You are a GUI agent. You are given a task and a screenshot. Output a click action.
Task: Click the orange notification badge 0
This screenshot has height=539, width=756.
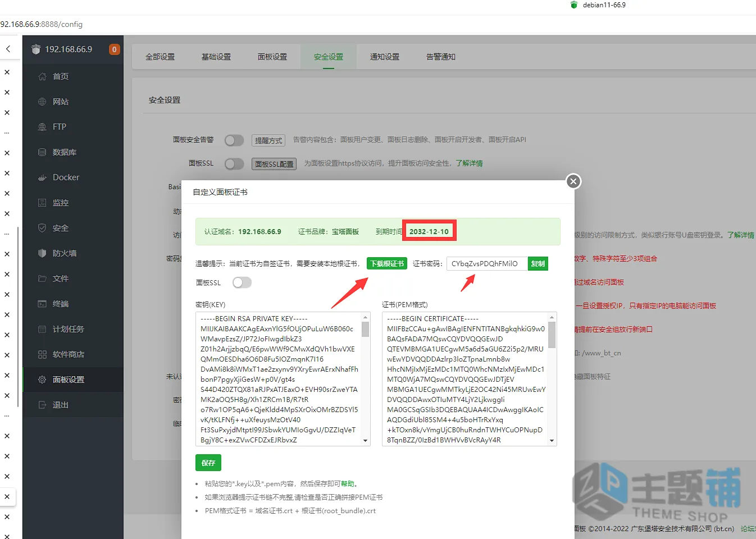click(114, 49)
